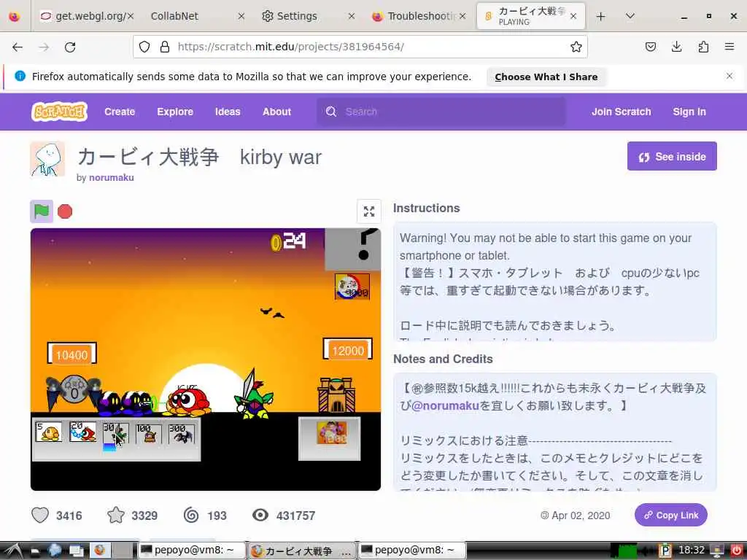Click the Choose What I Share button
Image resolution: width=747 pixels, height=560 pixels.
tap(546, 77)
